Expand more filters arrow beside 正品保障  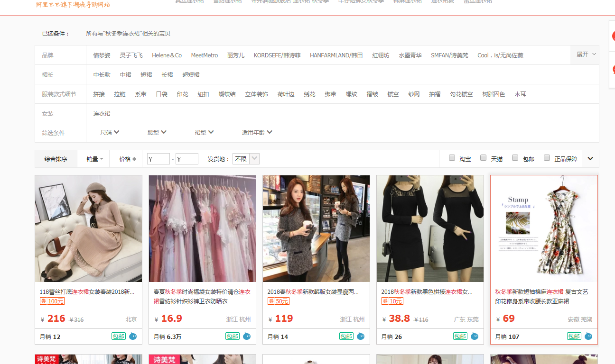click(x=590, y=159)
